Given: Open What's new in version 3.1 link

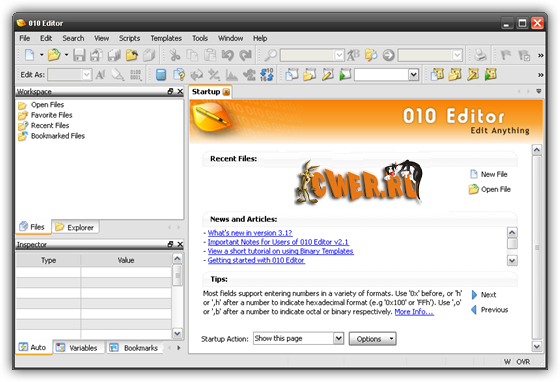Looking at the screenshot, I should tap(250, 233).
